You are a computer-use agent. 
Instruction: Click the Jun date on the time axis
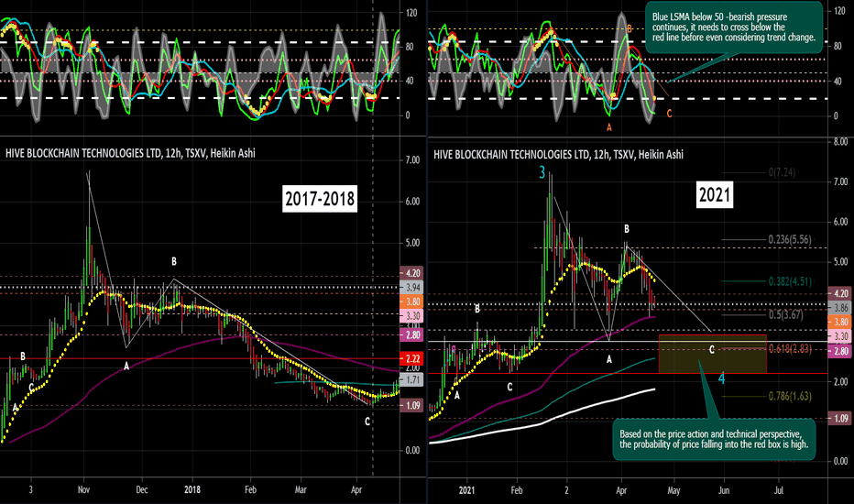pos(724,490)
